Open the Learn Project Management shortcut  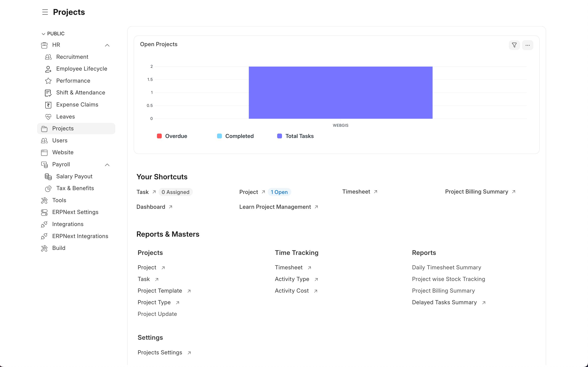(275, 207)
